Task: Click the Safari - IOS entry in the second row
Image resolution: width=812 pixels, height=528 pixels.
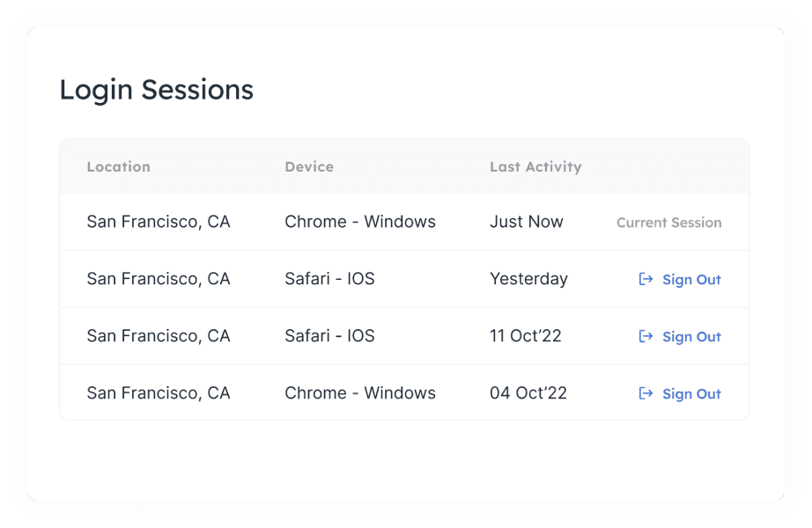Action: click(x=328, y=279)
